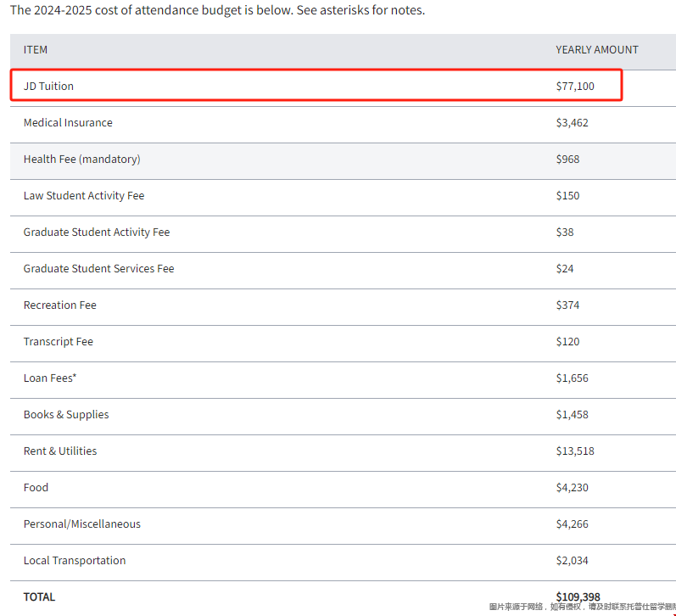Image resolution: width=676 pixels, height=616 pixels.
Task: Click the 2024-2025 cost of attendance intro text
Action: 217,11
